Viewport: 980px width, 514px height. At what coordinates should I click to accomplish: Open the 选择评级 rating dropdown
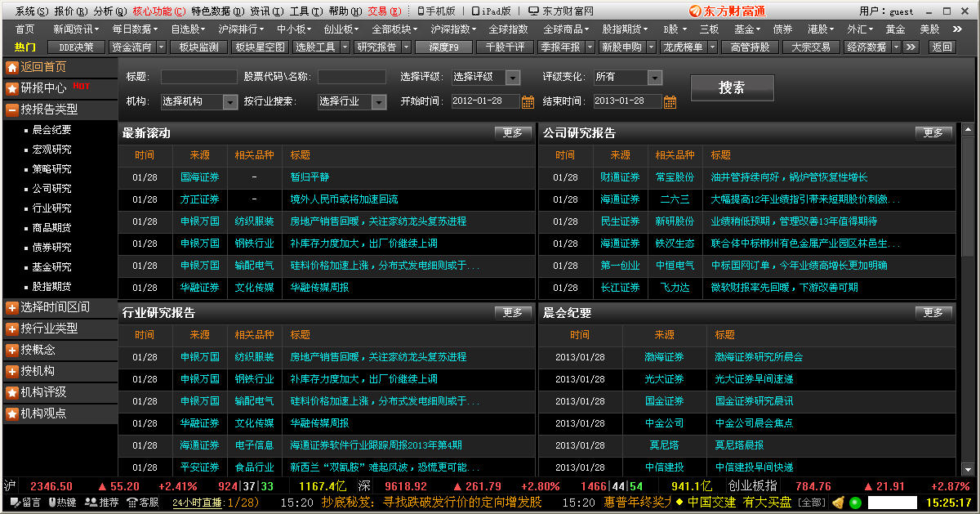[512, 78]
